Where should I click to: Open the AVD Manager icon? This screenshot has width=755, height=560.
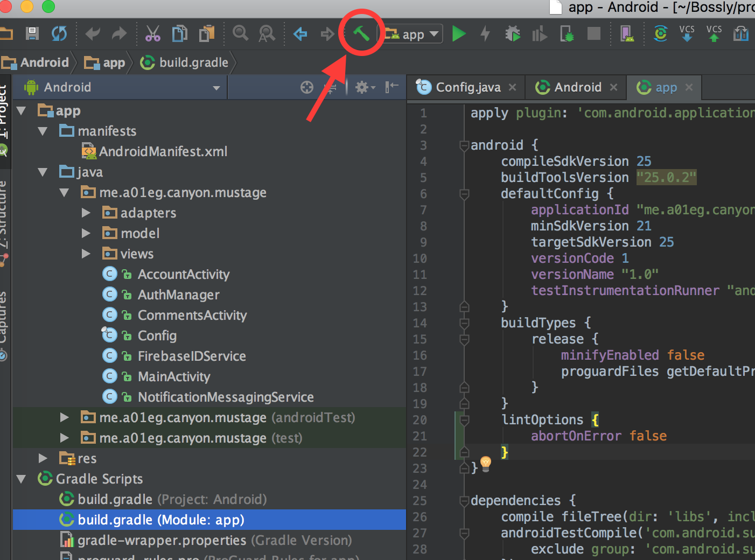tap(627, 34)
